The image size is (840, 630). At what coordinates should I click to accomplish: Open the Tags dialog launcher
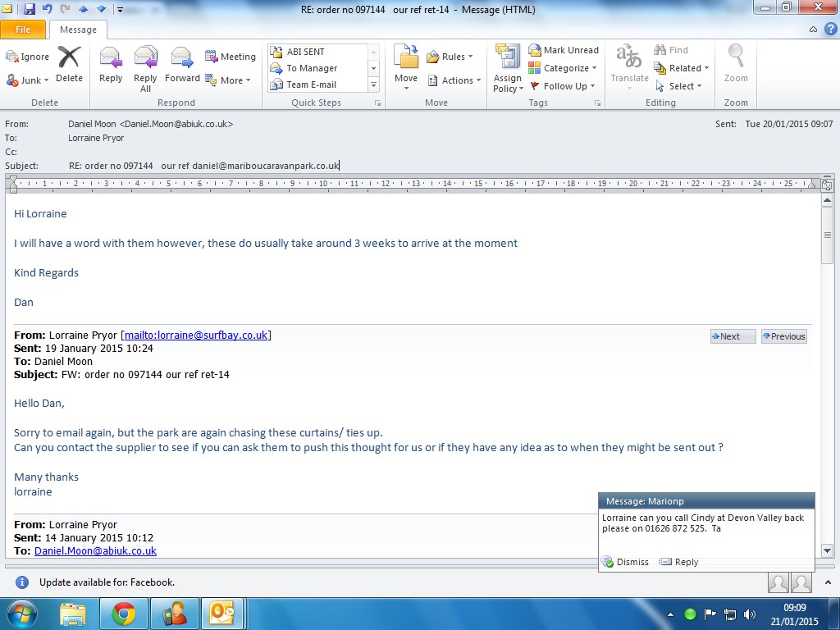coord(597,103)
